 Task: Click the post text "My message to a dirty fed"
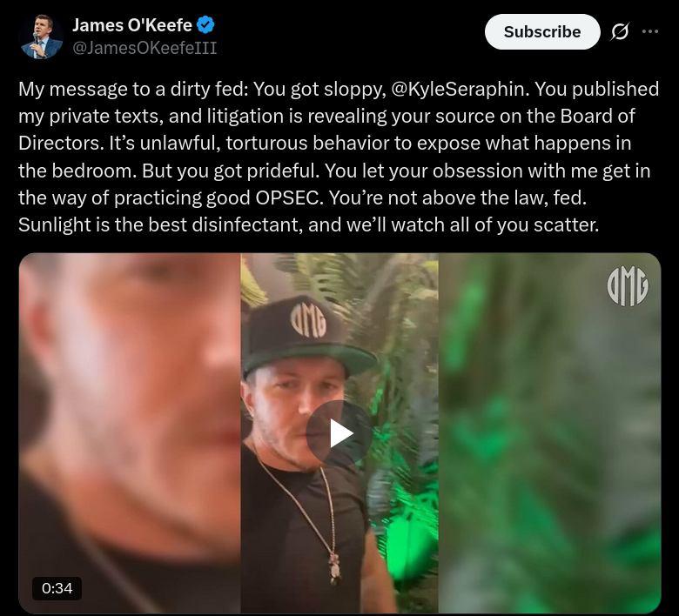coord(132,89)
